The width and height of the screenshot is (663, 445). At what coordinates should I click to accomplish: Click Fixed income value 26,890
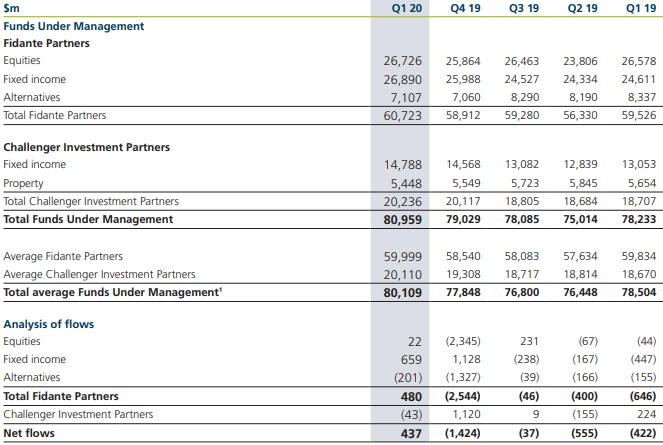[x=403, y=80]
